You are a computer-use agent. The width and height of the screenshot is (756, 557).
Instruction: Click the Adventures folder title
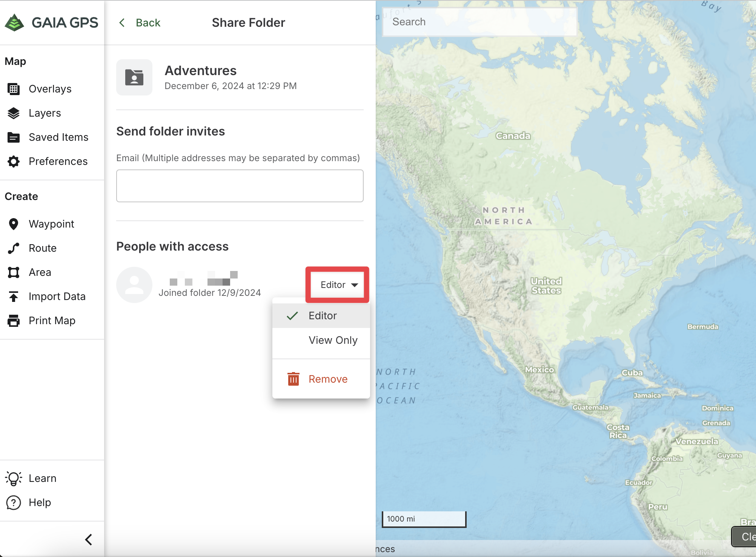(201, 71)
